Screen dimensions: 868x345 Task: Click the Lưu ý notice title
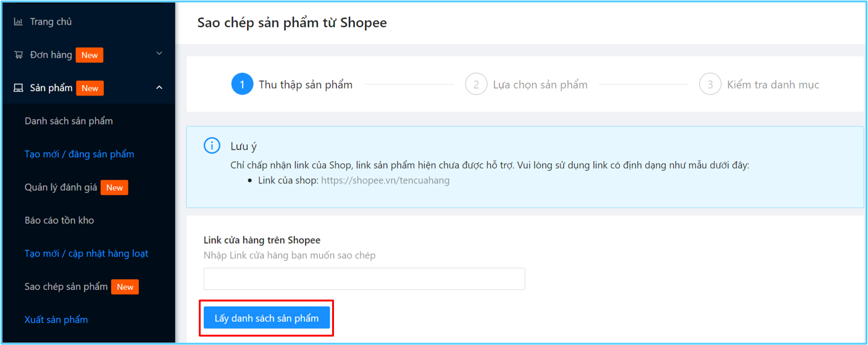point(243,146)
